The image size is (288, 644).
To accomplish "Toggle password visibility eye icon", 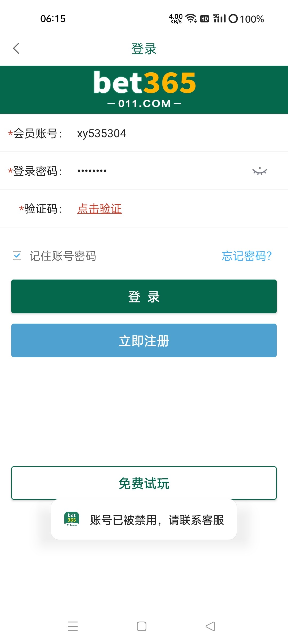I will click(x=259, y=171).
